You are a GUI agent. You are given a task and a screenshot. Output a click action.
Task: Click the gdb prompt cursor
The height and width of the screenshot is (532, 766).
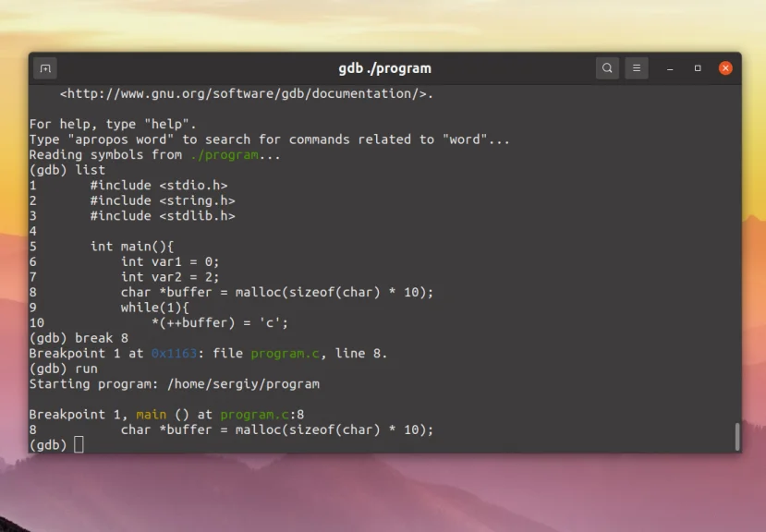pyautogui.click(x=79, y=445)
